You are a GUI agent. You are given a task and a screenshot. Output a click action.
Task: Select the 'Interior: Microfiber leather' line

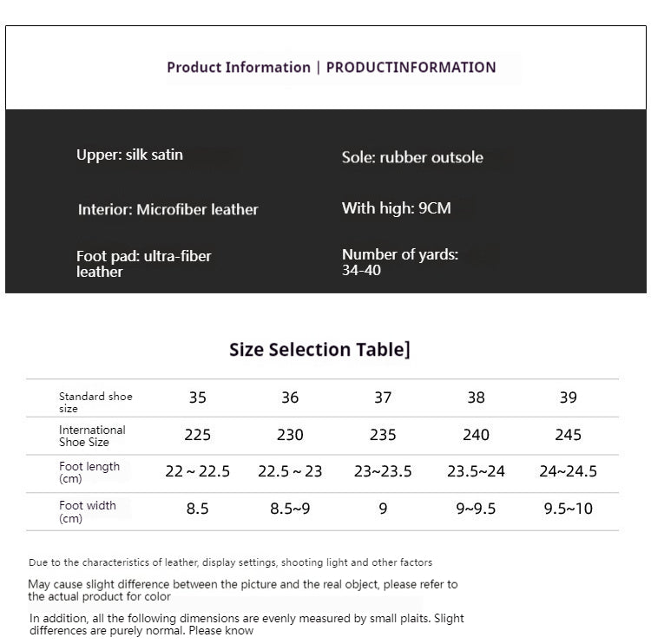point(168,209)
